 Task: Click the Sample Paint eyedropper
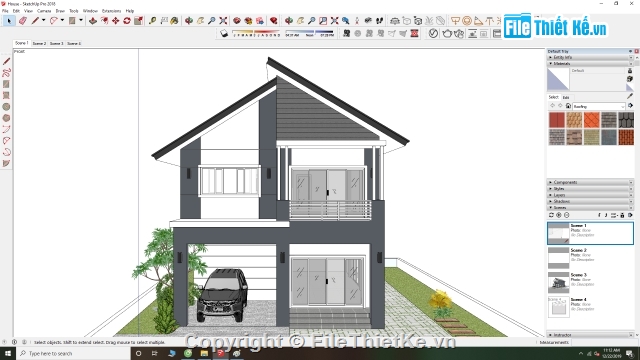pyautogui.click(x=630, y=96)
